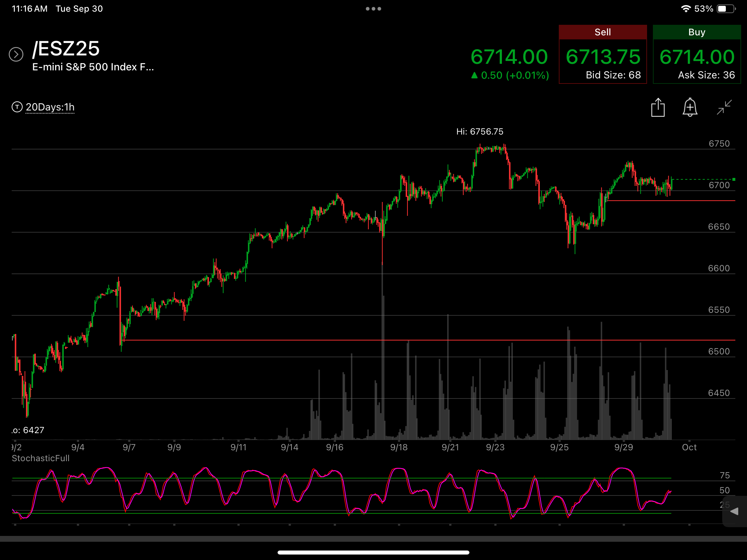Expand the side panel with gray arrow tab
The height and width of the screenshot is (560, 747).
click(735, 511)
